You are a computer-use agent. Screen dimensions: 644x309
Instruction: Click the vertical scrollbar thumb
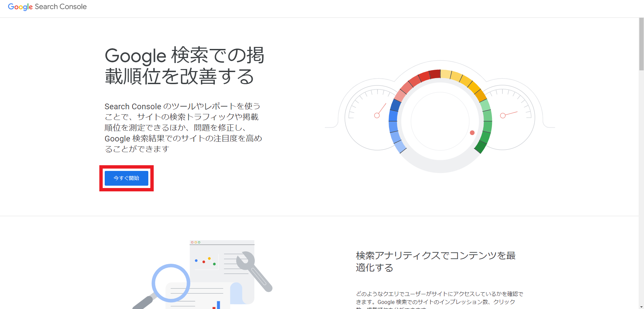pyautogui.click(x=641, y=44)
